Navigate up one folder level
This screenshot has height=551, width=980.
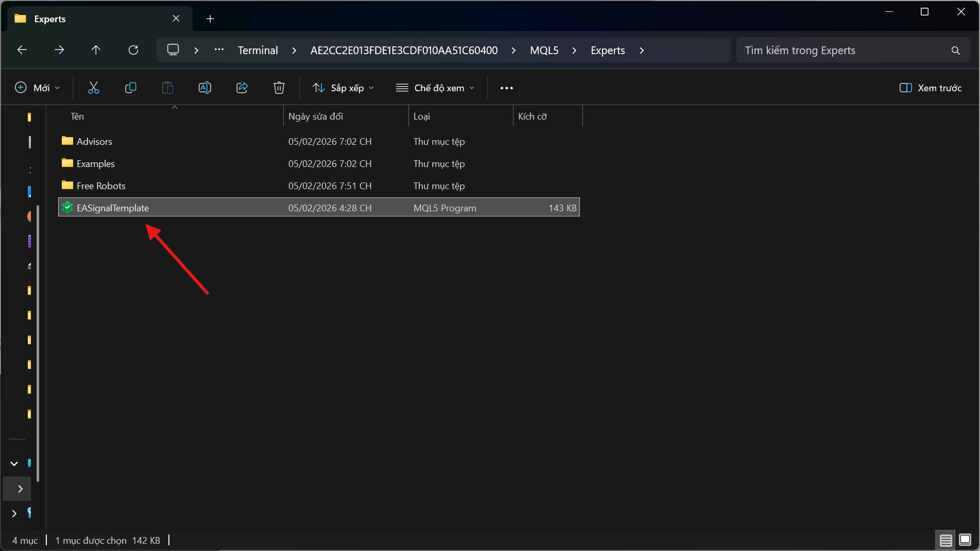coord(96,50)
